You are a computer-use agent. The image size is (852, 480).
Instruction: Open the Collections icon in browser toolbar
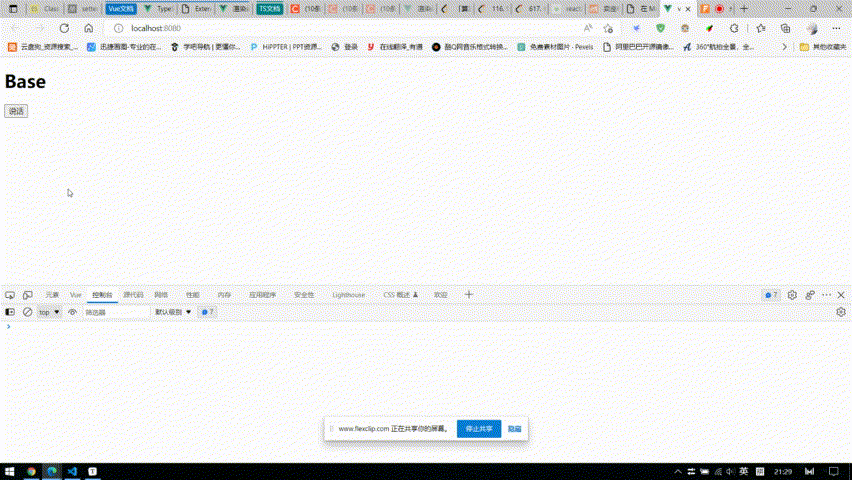tap(786, 28)
